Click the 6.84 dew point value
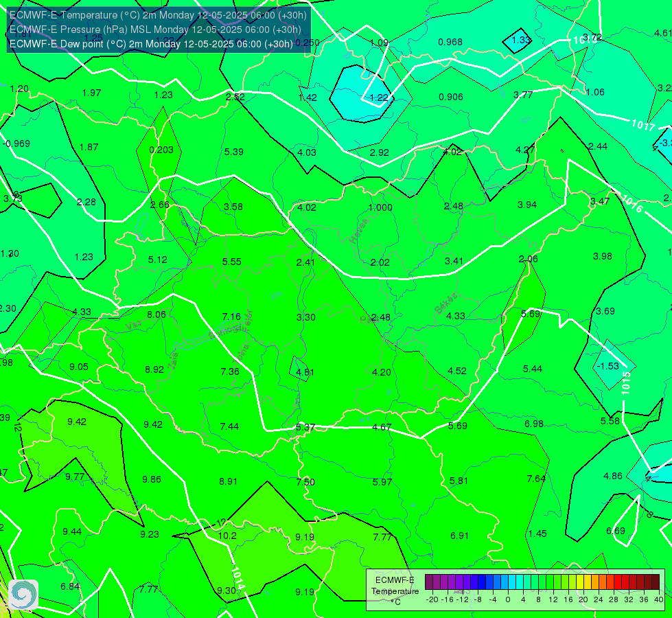Image resolution: width=672 pixels, height=618 pixels. click(x=70, y=586)
